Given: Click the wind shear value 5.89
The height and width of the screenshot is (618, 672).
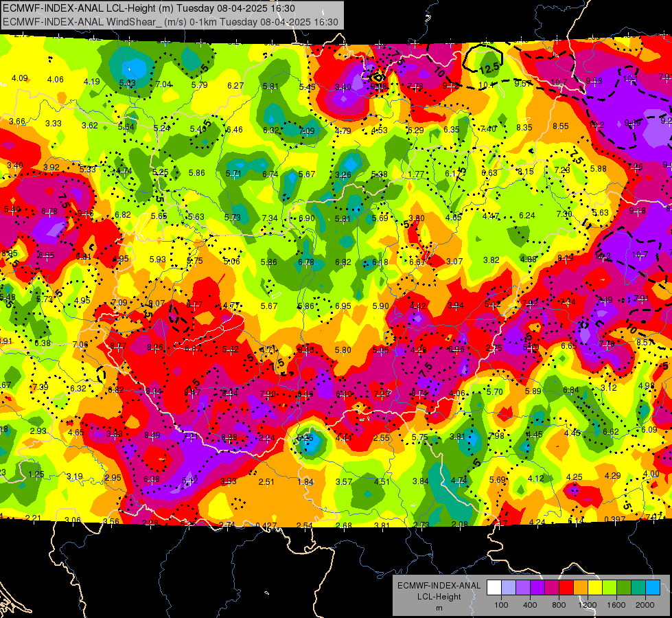Looking at the screenshot, I should (533, 391).
